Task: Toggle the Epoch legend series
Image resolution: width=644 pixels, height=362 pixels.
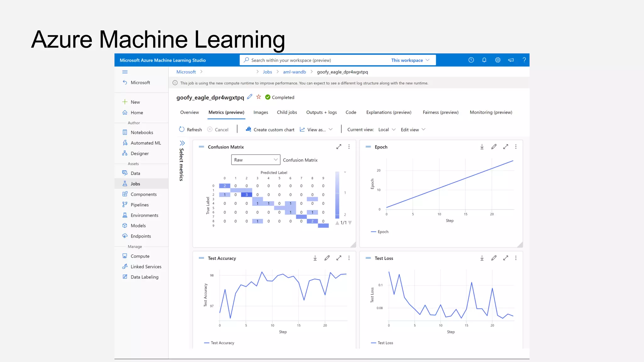Action: pyautogui.click(x=380, y=232)
